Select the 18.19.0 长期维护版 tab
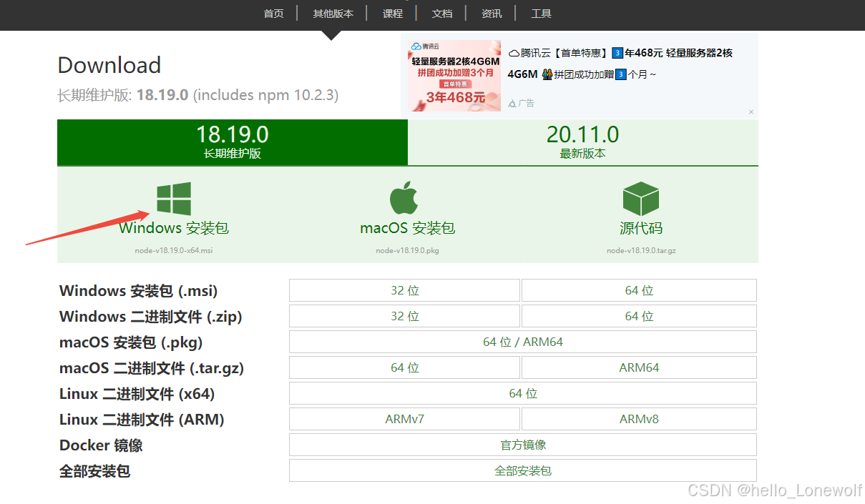Viewport: 865px width, 504px height. 233,142
